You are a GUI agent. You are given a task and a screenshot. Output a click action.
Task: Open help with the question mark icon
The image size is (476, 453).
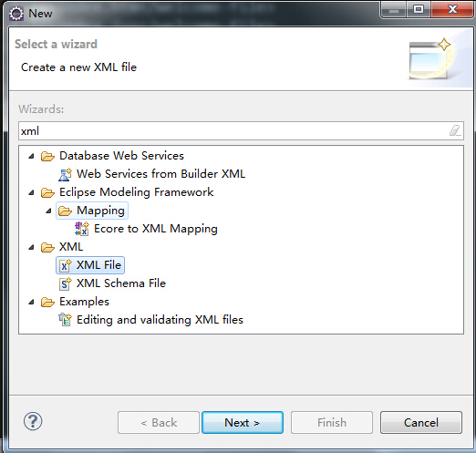(33, 421)
